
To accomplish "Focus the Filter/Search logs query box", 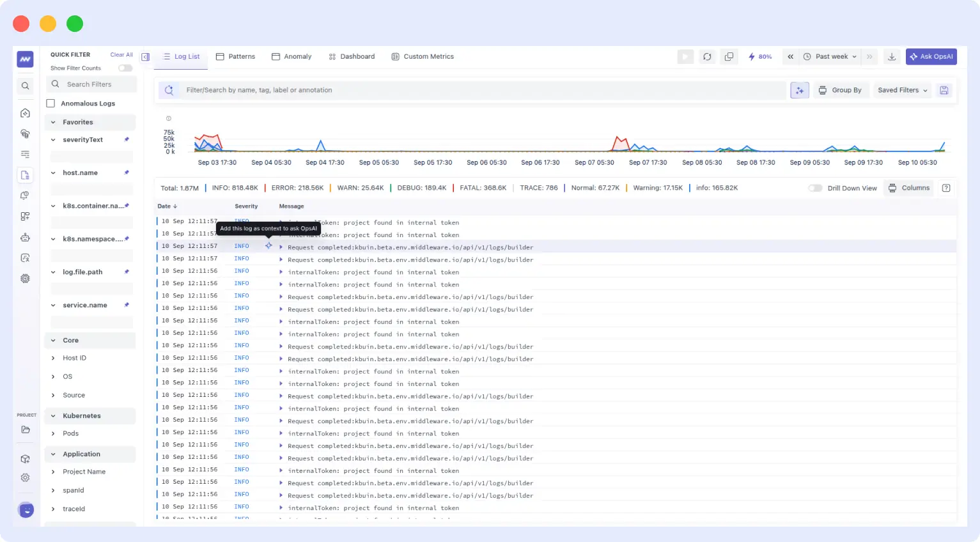I will coord(473,91).
